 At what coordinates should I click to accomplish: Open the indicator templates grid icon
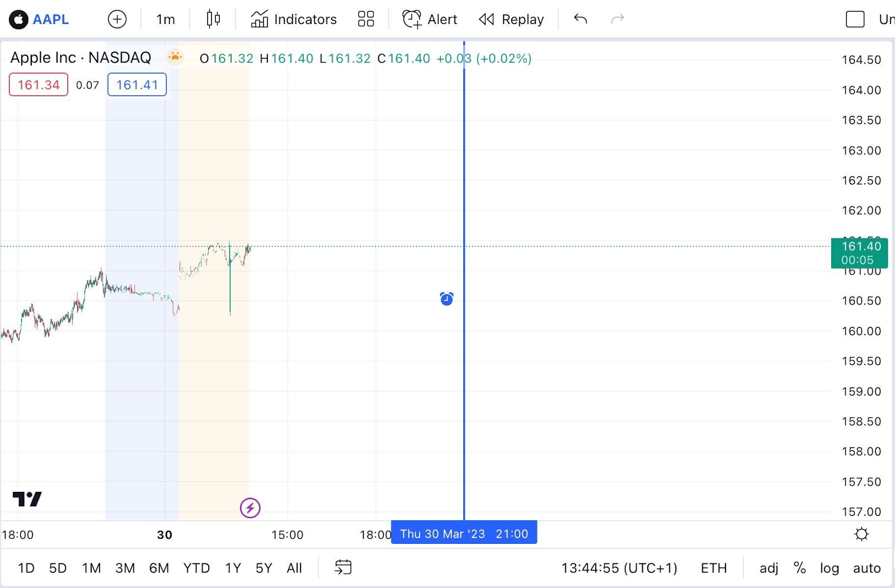(366, 20)
